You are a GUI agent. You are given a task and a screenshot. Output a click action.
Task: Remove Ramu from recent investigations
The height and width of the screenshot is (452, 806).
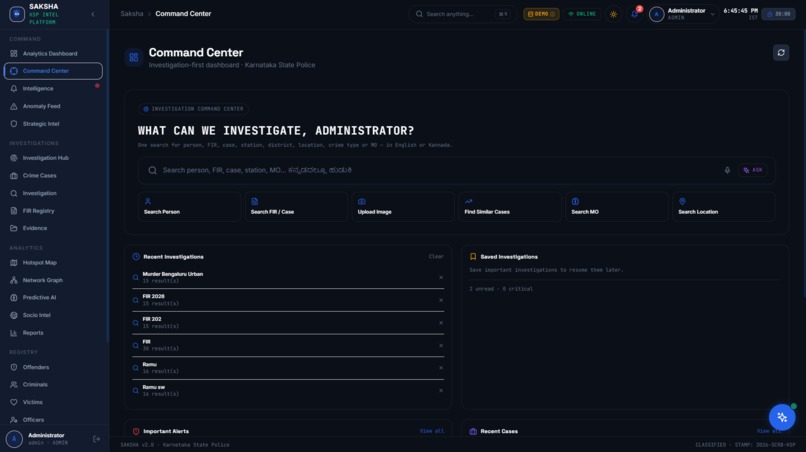click(441, 368)
